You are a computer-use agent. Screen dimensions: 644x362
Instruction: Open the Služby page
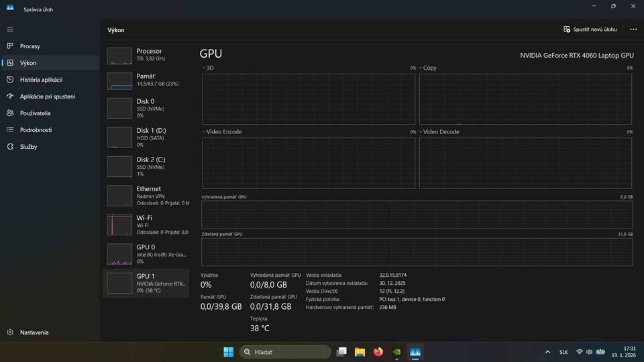(49, 147)
